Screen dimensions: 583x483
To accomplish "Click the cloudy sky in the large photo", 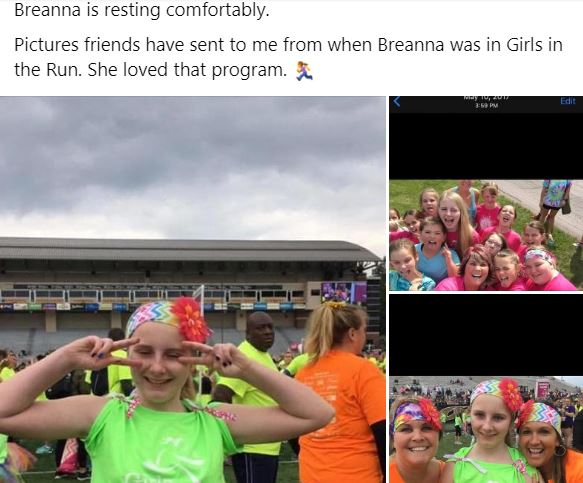I will click(193, 164).
